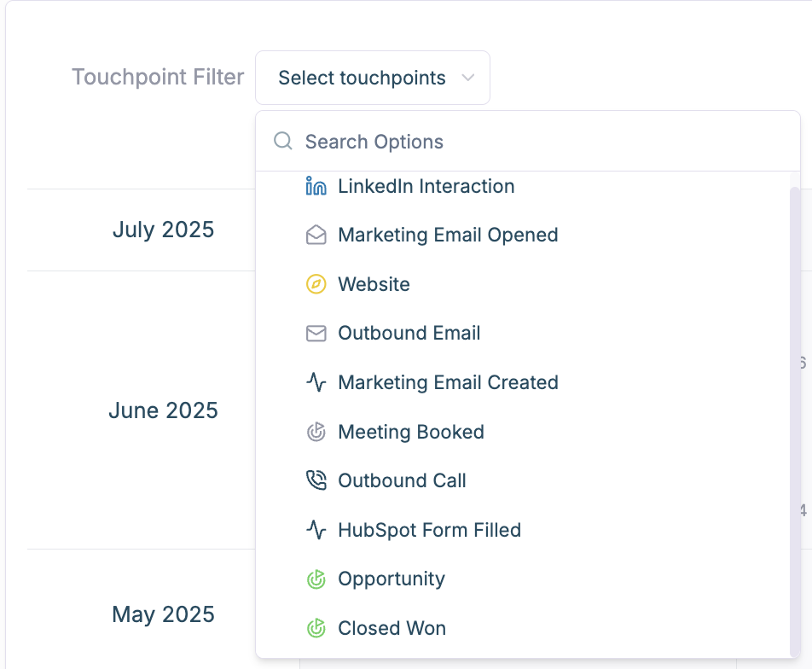Click the June 2025 row label
812x669 pixels.
point(163,410)
